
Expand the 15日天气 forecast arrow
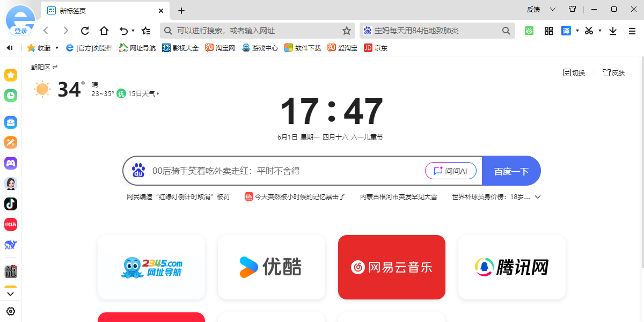tap(158, 94)
